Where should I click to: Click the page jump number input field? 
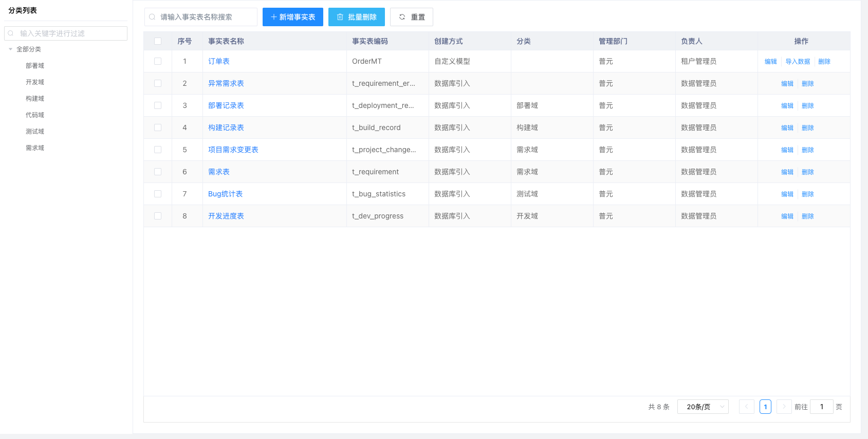pyautogui.click(x=821, y=407)
